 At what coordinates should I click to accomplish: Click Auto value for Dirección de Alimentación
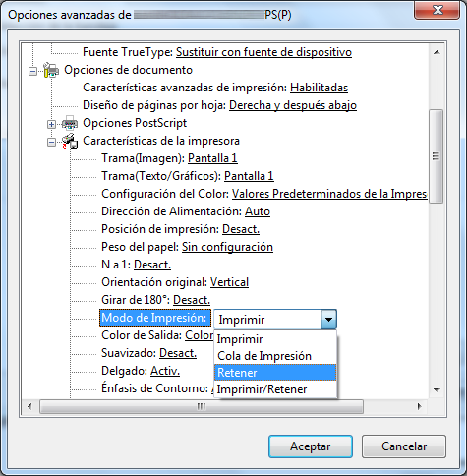point(258,211)
